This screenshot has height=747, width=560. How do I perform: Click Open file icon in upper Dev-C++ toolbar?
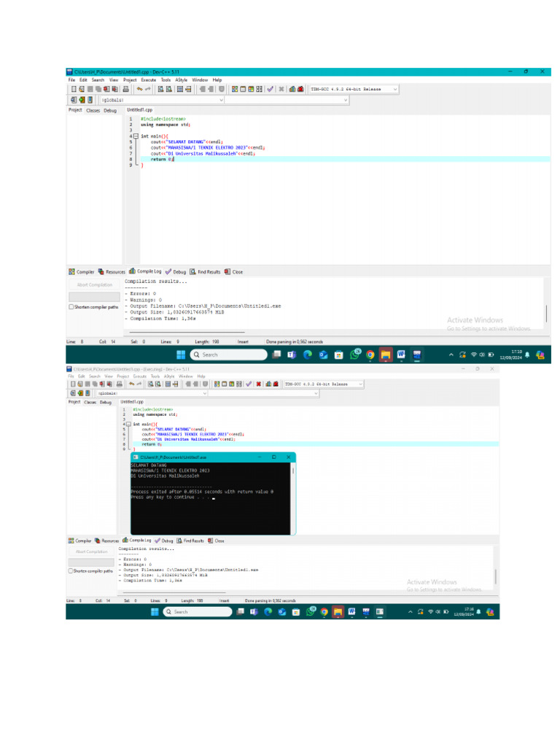point(82,89)
